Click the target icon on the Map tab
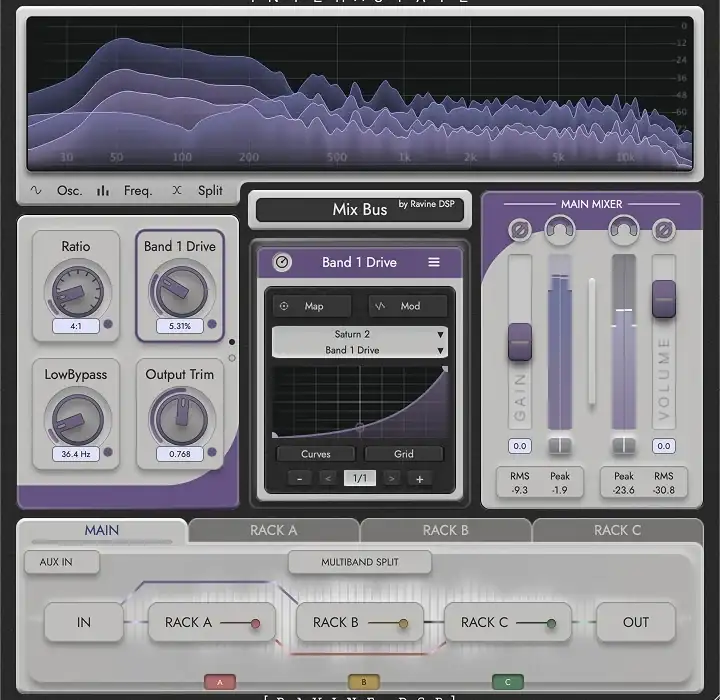Screen dimensions: 720x700 (x=284, y=306)
